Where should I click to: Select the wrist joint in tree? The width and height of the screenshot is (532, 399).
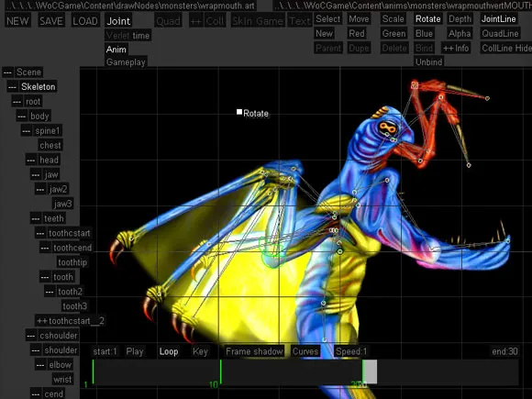click(x=62, y=380)
